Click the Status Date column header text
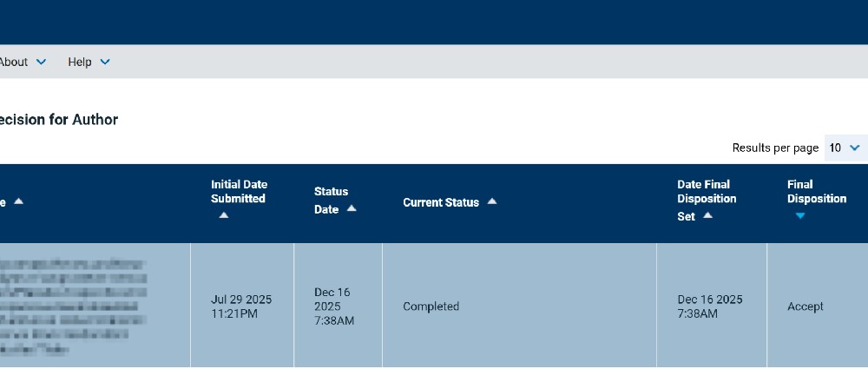The height and width of the screenshot is (369, 868). [330, 200]
